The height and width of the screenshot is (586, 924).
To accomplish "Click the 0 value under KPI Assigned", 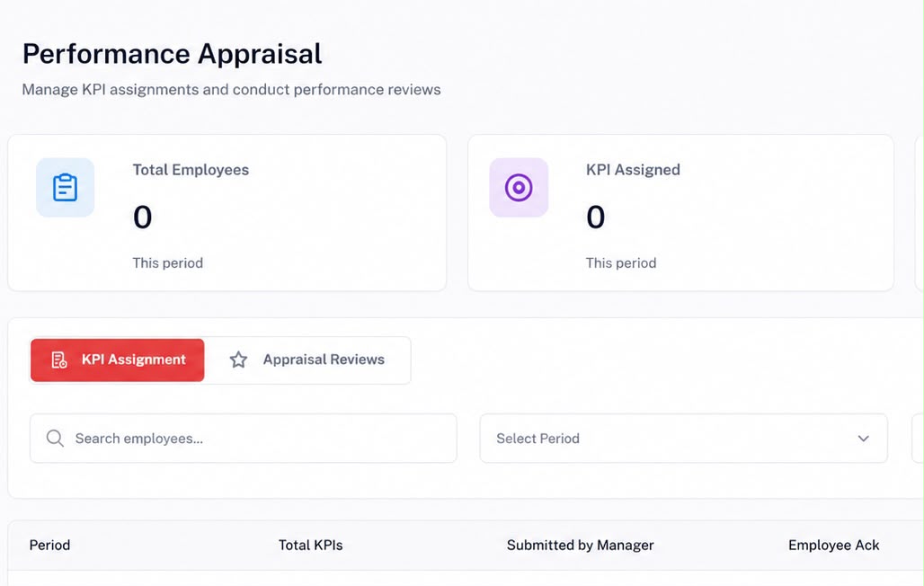I will (x=596, y=217).
